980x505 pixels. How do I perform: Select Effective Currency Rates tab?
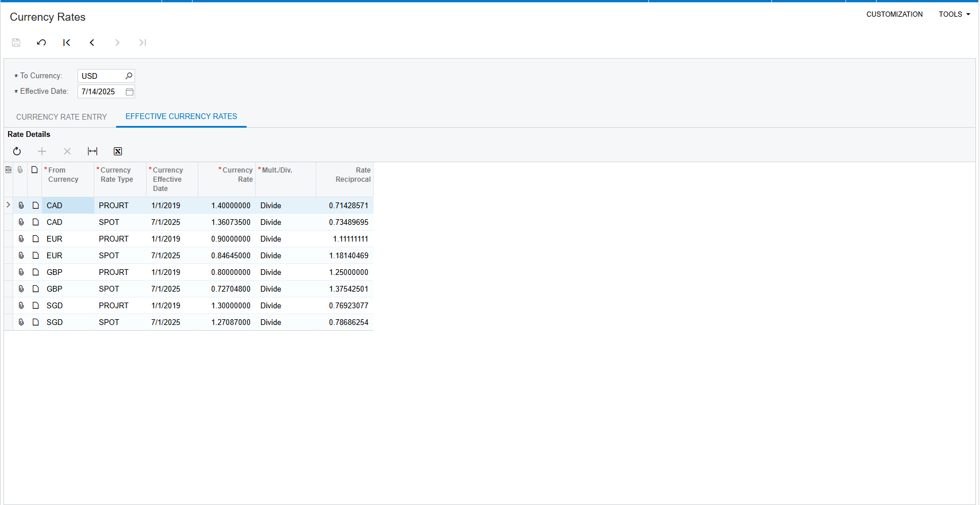181,116
